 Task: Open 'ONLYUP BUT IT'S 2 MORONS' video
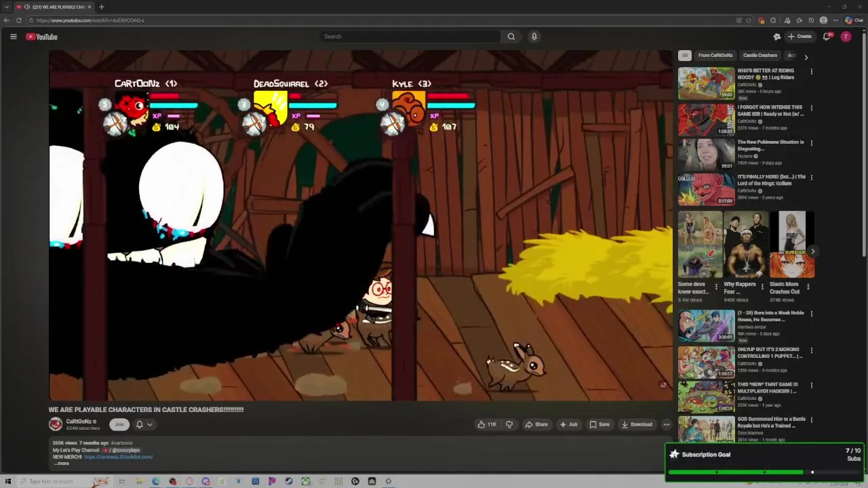[706, 362]
